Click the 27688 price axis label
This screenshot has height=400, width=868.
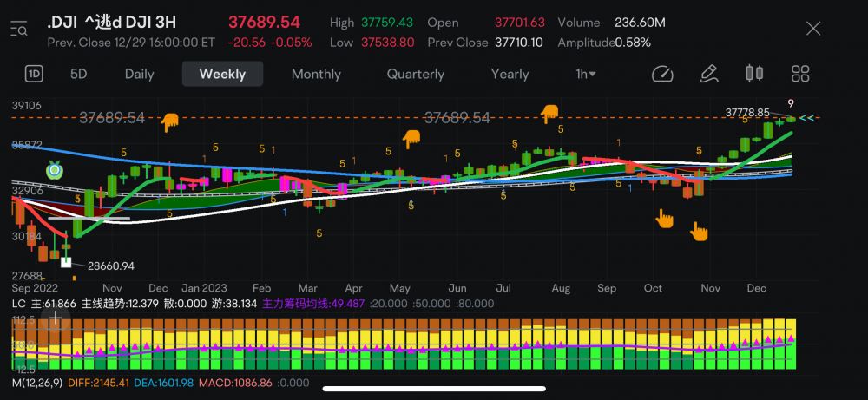[x=27, y=276]
